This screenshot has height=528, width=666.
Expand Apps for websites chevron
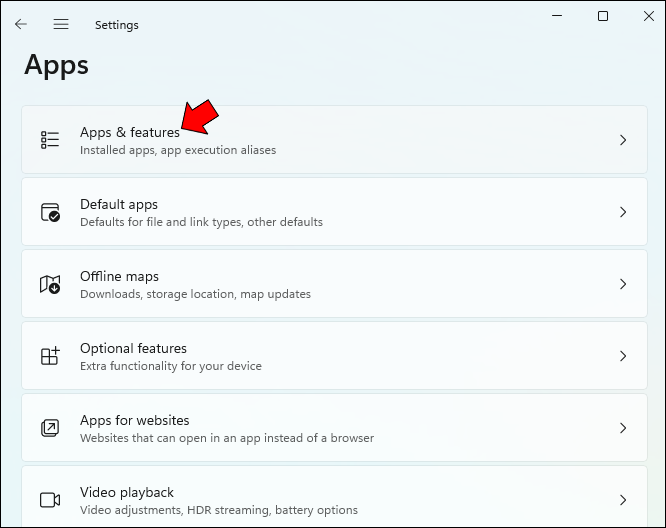pos(623,428)
